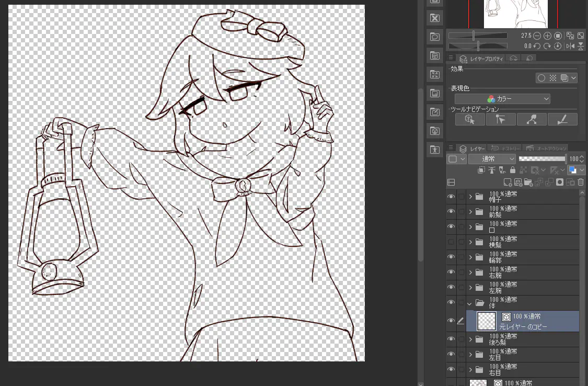This screenshot has height=386, width=588.
Task: Zoom in the navigator view
Action: click(x=548, y=36)
